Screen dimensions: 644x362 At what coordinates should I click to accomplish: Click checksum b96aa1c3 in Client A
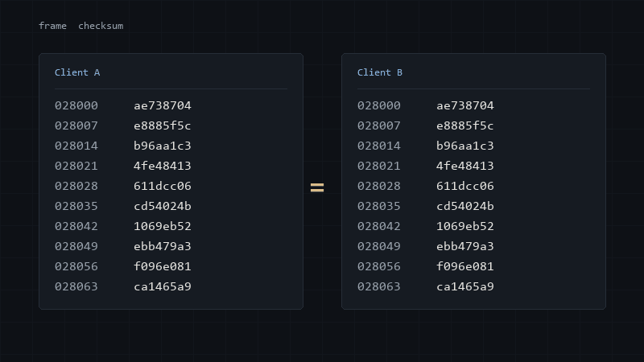click(163, 146)
